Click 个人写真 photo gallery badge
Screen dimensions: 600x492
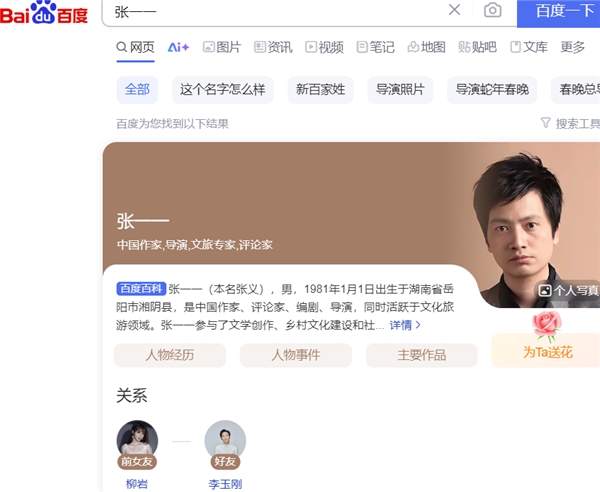point(568,291)
